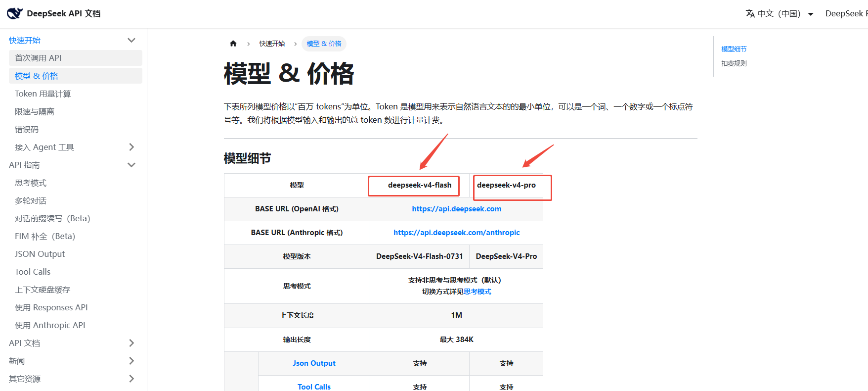The width and height of the screenshot is (868, 391).
Task: Open FIM 补全（Beta） sidebar page
Action: [x=76, y=236]
